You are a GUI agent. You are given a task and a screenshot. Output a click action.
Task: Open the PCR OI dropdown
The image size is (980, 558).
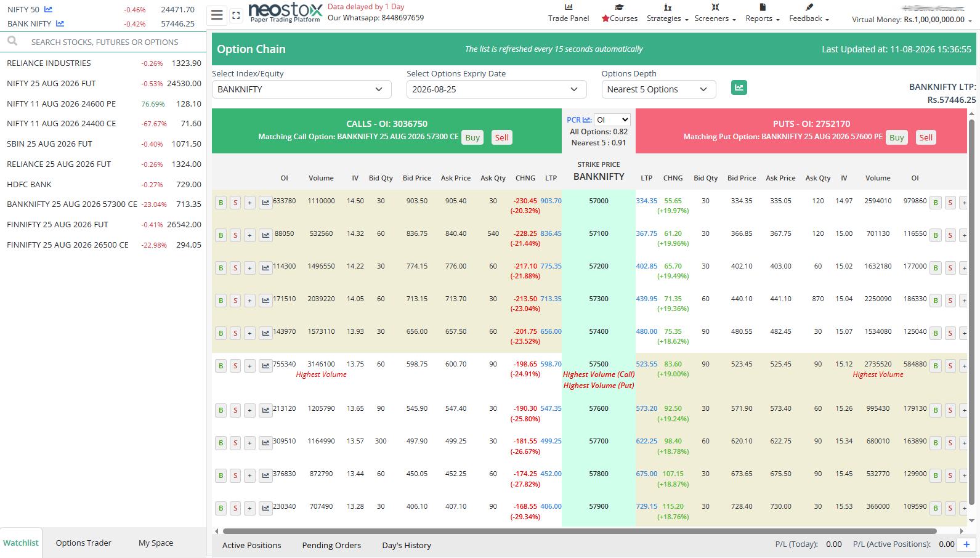pos(612,120)
